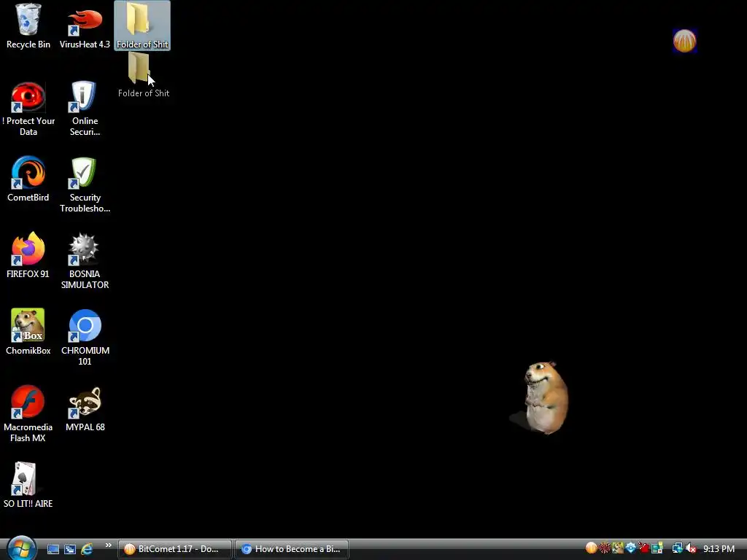The height and width of the screenshot is (560, 747).
Task: Click the muted volume tray icon
Action: pos(691,548)
